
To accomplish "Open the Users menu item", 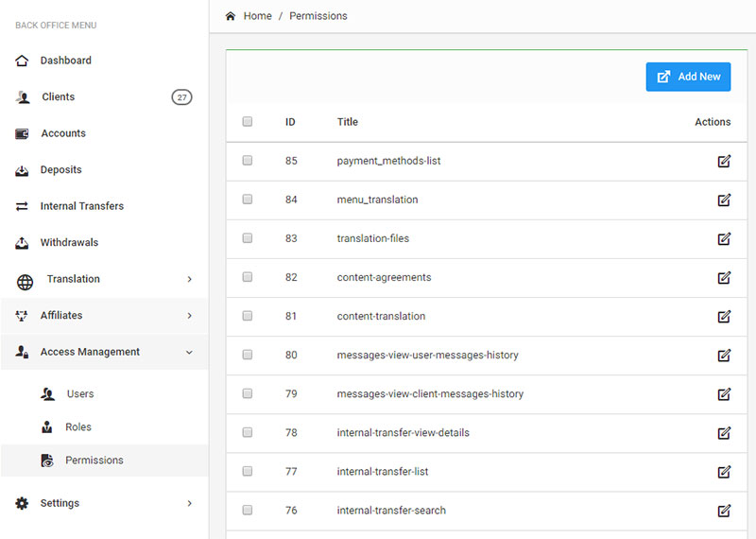I will coord(80,394).
